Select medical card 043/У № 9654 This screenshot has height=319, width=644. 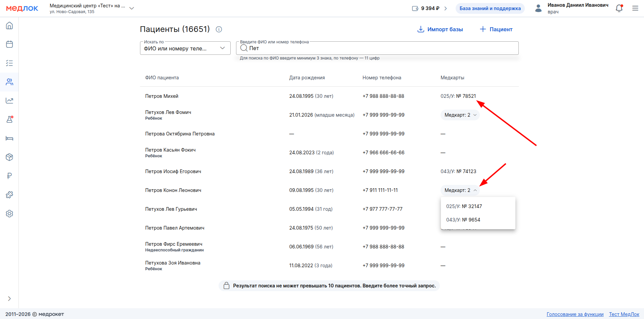click(x=463, y=220)
